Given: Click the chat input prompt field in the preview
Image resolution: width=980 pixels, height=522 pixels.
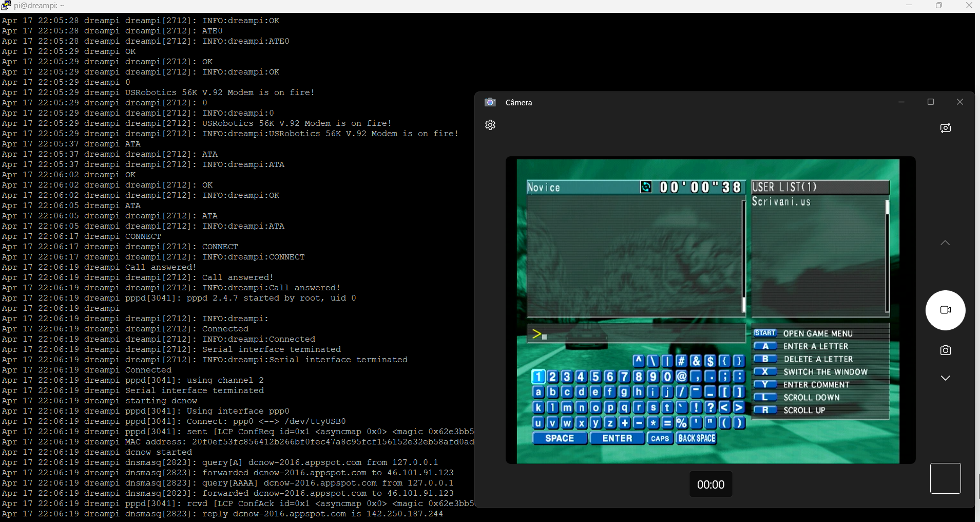Looking at the screenshot, I should [636, 334].
